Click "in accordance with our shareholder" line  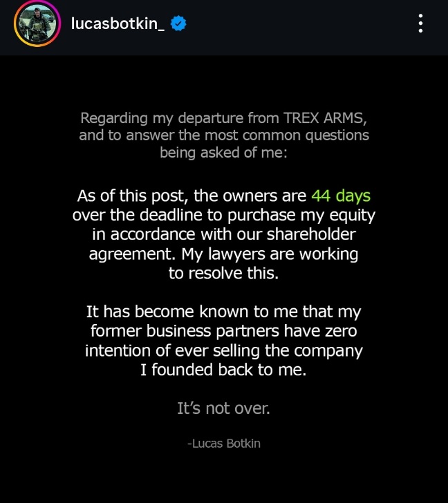[224, 234]
